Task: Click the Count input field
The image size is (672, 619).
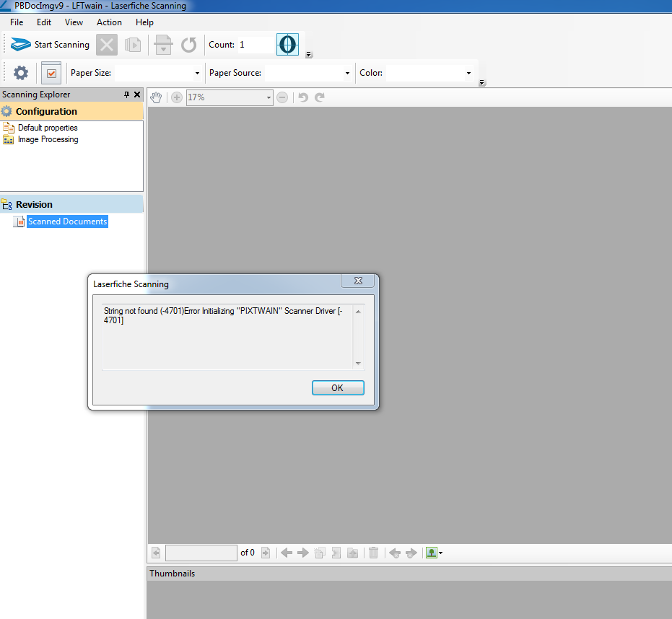Action: (x=256, y=45)
